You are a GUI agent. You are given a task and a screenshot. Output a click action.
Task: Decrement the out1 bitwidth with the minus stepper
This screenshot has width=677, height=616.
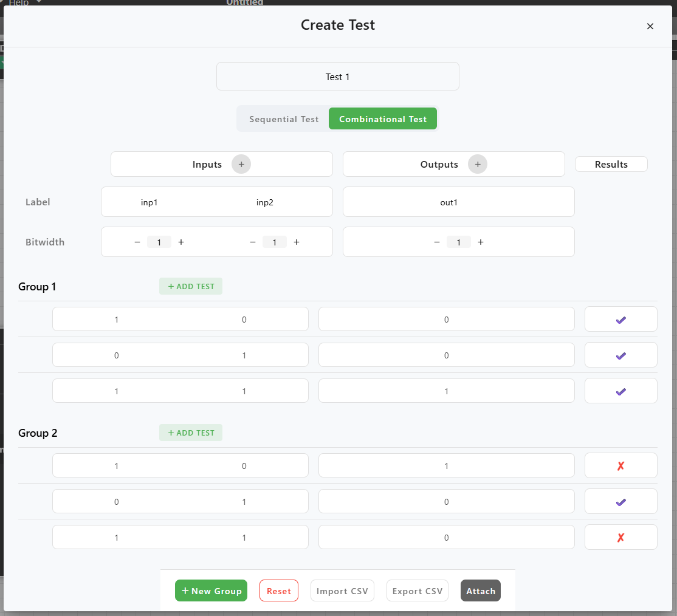point(436,242)
